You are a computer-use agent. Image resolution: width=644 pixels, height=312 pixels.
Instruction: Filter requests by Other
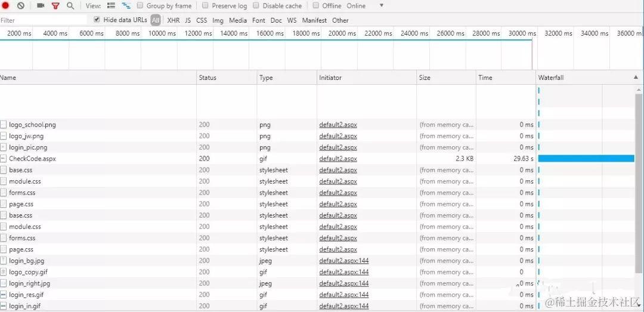tap(340, 20)
